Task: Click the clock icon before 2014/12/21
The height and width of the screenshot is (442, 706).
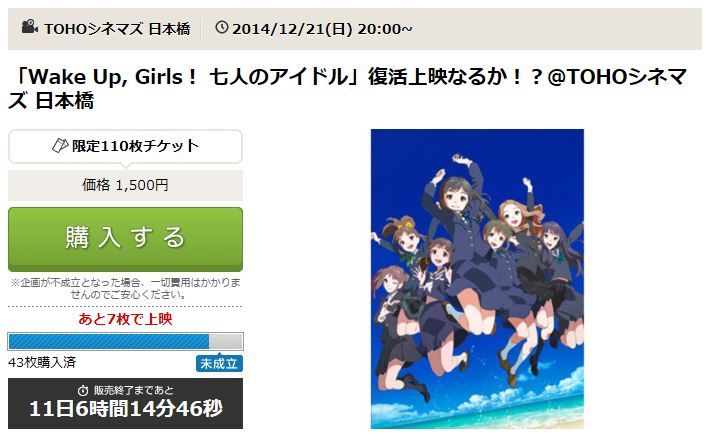Action: [222, 27]
